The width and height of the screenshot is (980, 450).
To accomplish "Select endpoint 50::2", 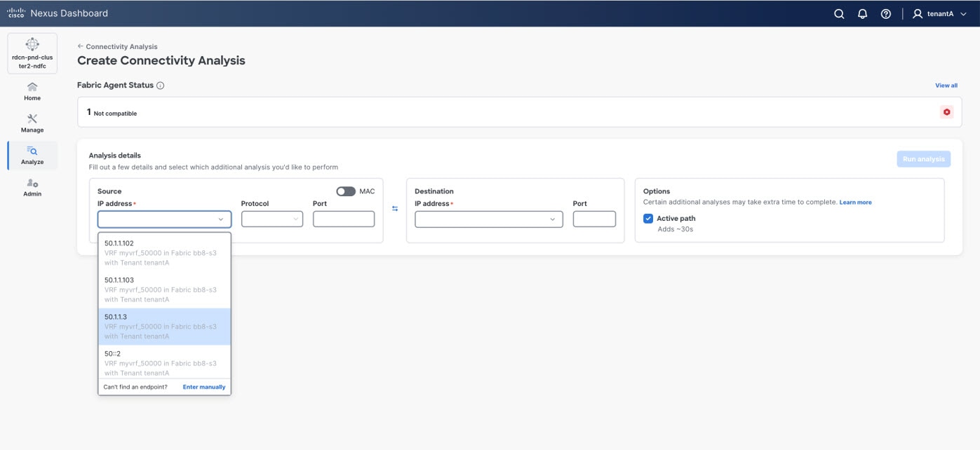I will [164, 362].
